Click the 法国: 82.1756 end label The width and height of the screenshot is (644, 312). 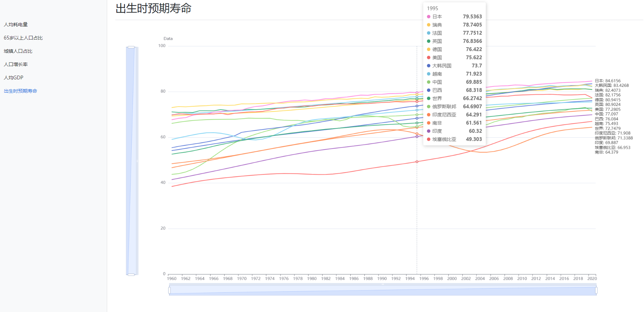(608, 95)
